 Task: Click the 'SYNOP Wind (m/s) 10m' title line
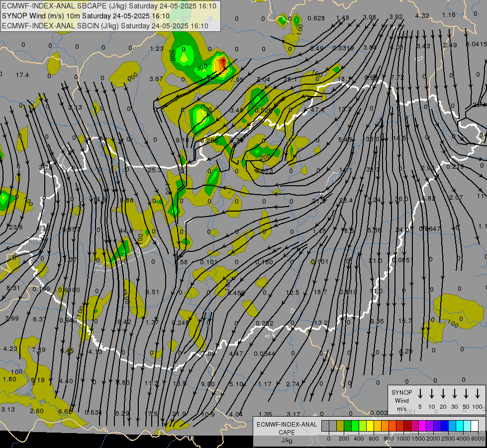(86, 16)
